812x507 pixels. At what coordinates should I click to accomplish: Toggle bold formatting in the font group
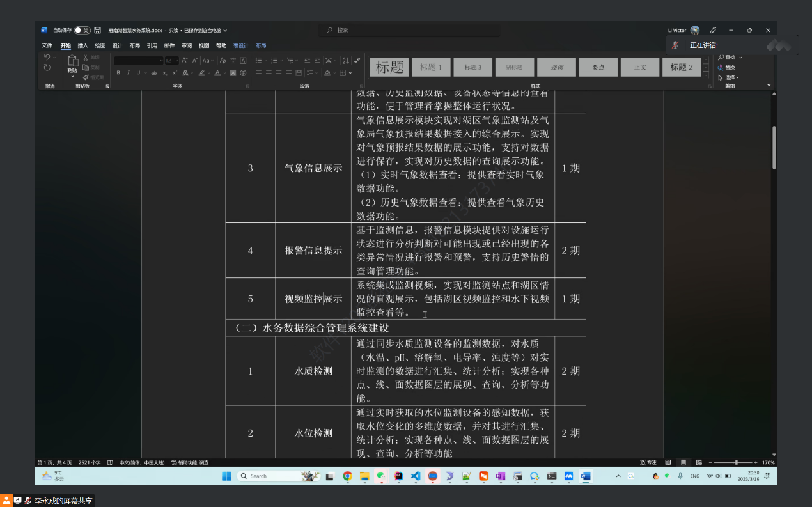coord(118,73)
